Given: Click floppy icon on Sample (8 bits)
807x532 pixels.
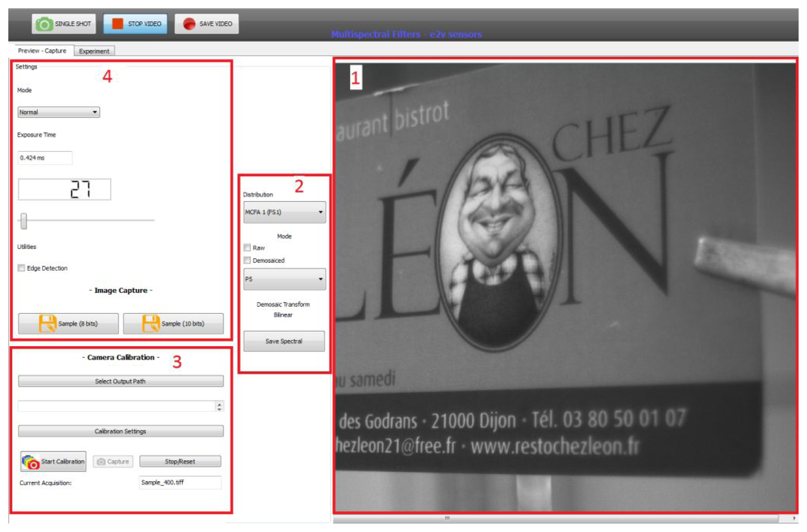Looking at the screenshot, I should pyautogui.click(x=48, y=323).
